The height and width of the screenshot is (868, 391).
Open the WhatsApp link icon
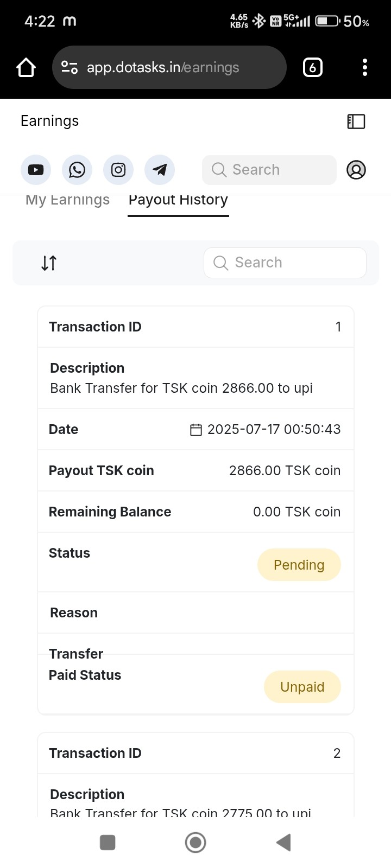77,170
